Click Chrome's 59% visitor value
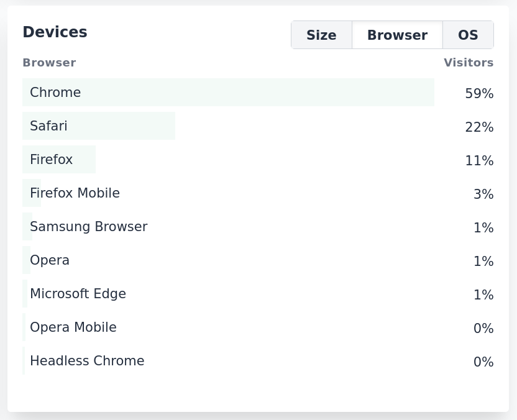This screenshot has height=420, width=517. 479,93
